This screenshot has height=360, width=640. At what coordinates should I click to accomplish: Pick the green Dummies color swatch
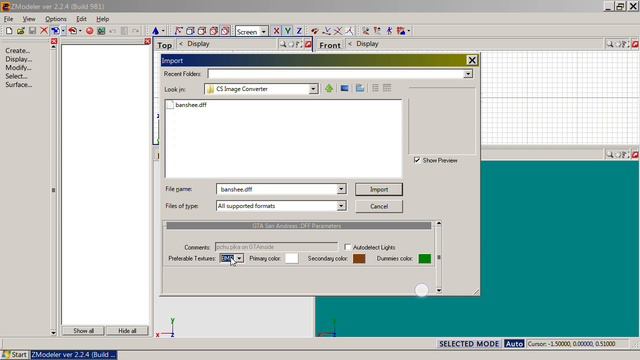pyautogui.click(x=425, y=258)
